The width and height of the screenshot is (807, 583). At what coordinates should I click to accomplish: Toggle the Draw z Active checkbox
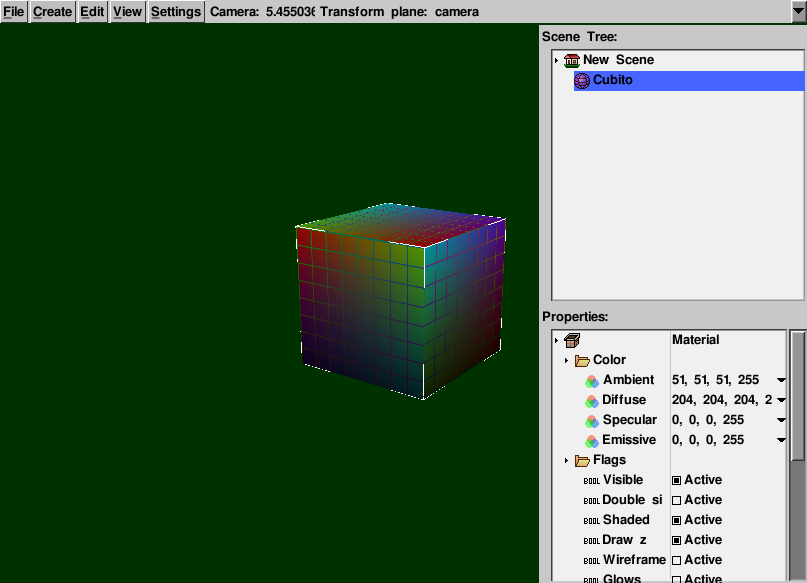(x=677, y=540)
